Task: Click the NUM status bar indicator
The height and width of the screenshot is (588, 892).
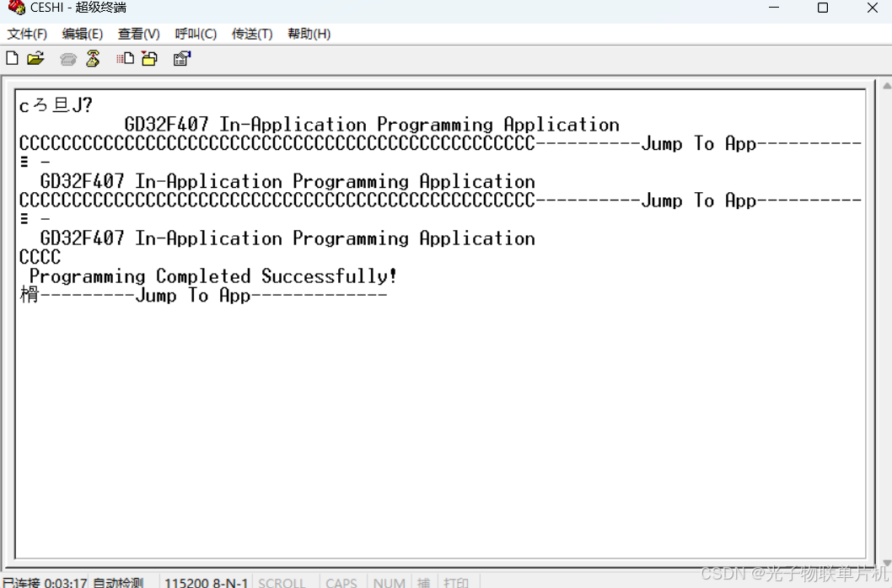Action: click(x=390, y=583)
